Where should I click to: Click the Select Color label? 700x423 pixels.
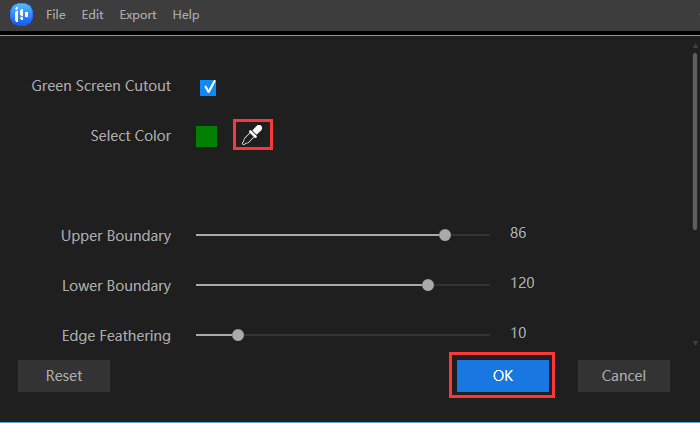[x=131, y=136]
